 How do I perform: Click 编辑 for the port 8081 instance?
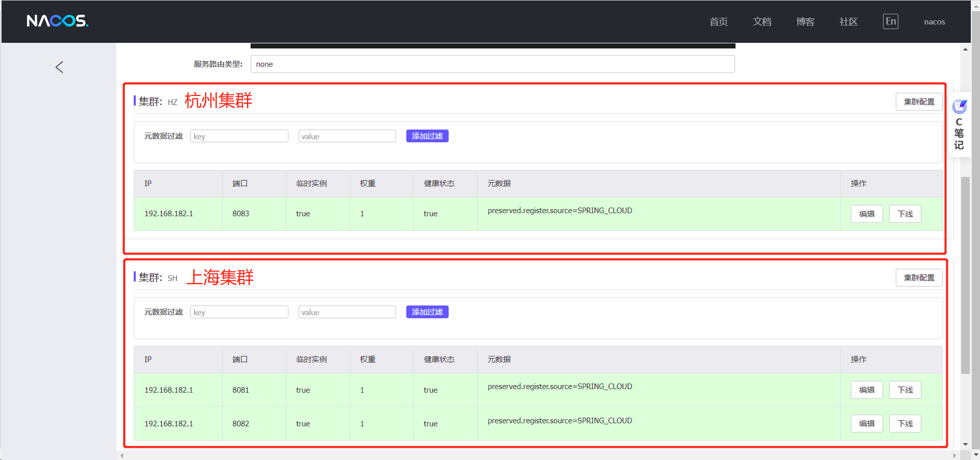pyautogui.click(x=867, y=390)
